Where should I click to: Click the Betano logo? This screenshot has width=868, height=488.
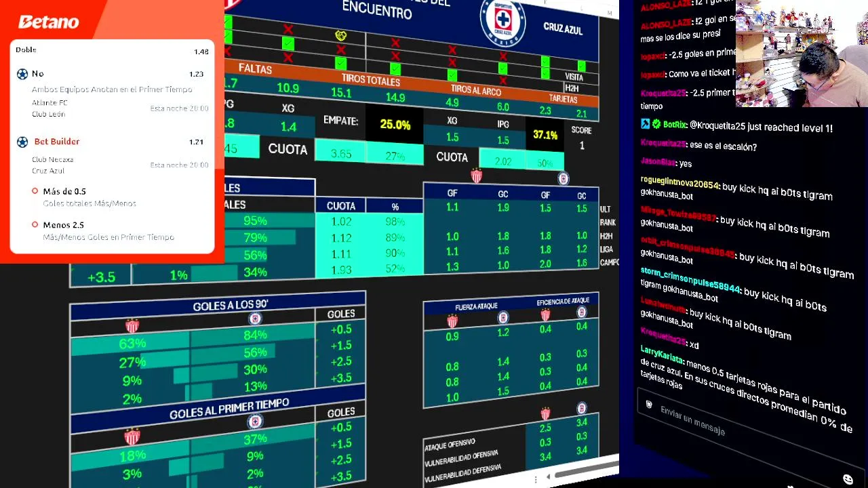point(49,22)
